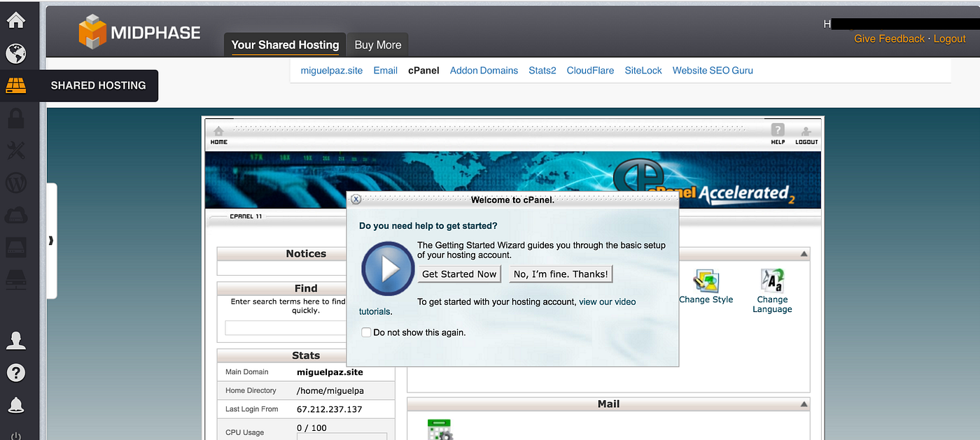Open the mail icon under the Mail section

[x=440, y=429]
